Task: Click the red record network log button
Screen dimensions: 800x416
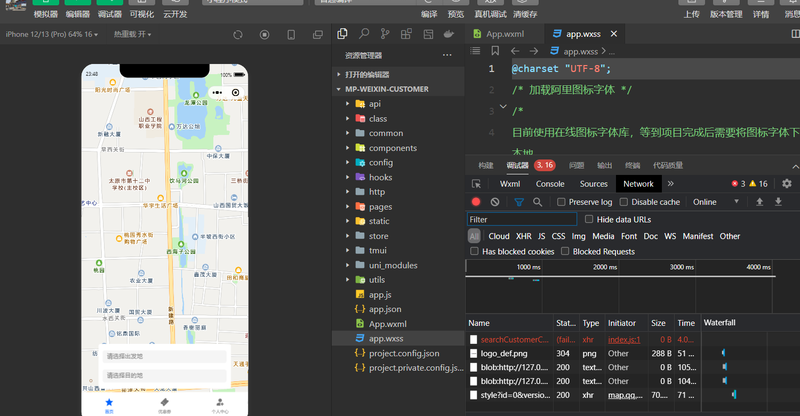Action: [x=476, y=202]
